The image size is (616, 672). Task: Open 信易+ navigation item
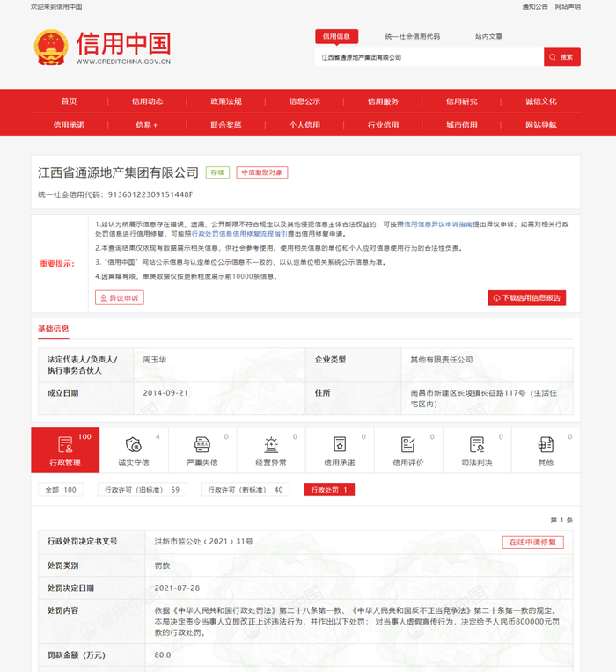[x=147, y=125]
